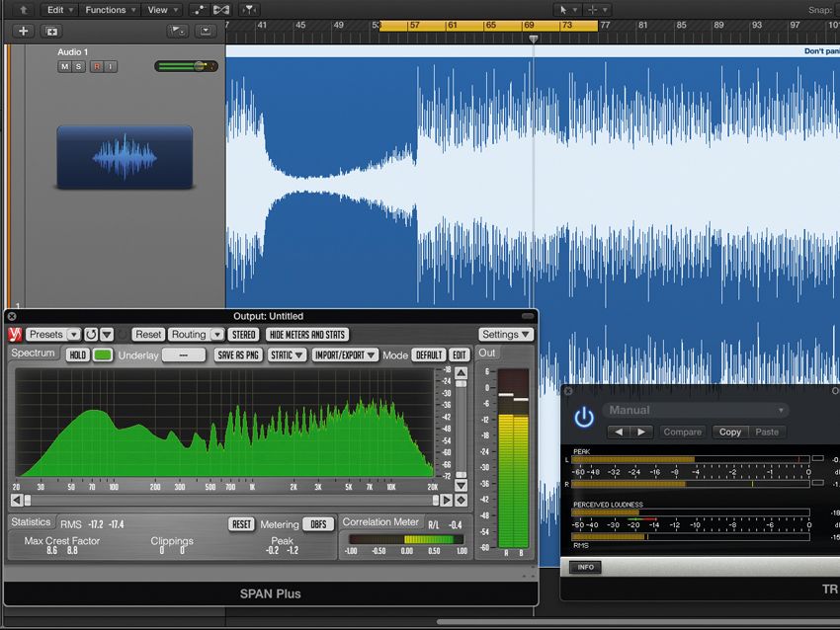Screen dimensions: 840x630
Task: Click the plus icon to add a new track
Action: (22, 31)
